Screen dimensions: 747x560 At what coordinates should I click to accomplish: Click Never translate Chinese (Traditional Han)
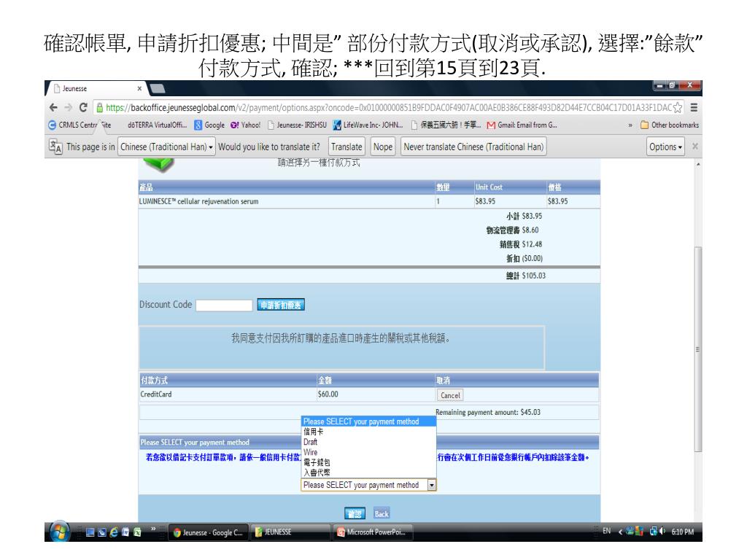tap(473, 147)
